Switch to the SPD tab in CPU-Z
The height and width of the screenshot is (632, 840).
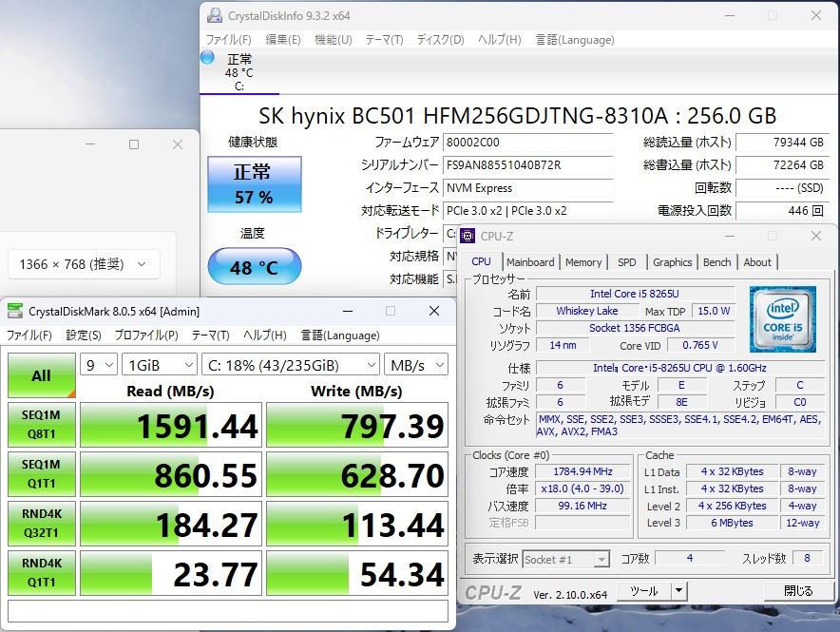click(x=627, y=262)
